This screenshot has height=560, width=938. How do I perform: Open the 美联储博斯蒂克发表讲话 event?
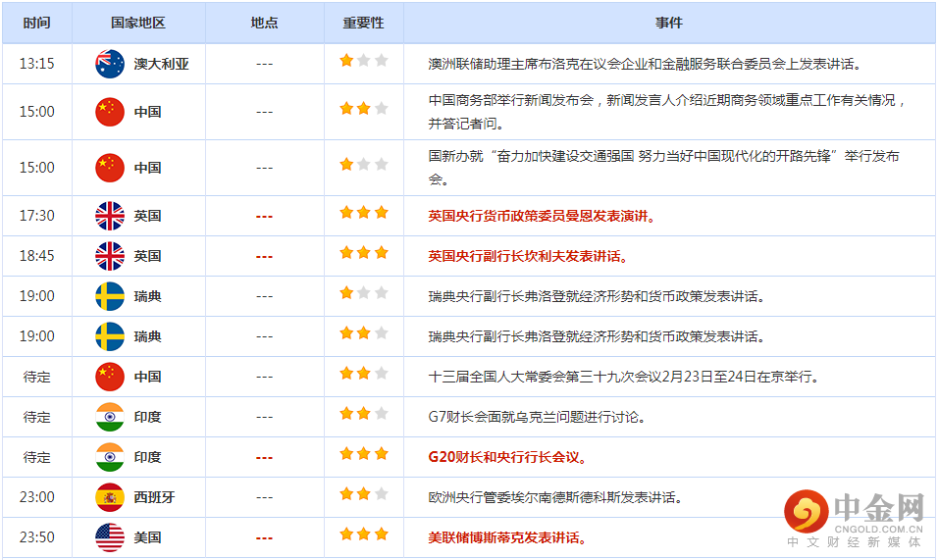[507, 537]
